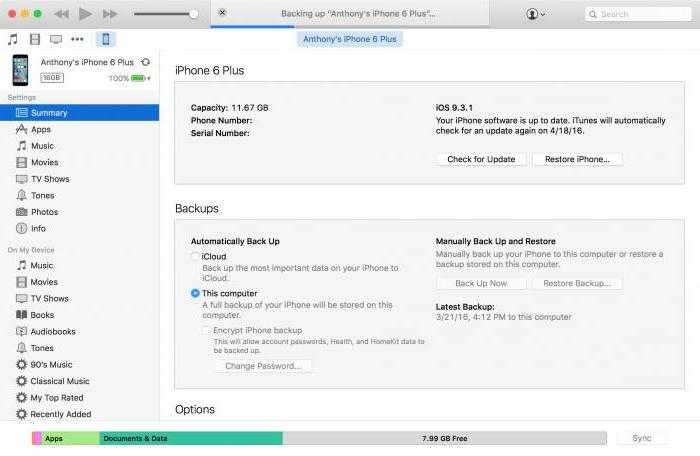Open Music under Settings sidebar
Screen dimensions: 700x456
(79, 146)
